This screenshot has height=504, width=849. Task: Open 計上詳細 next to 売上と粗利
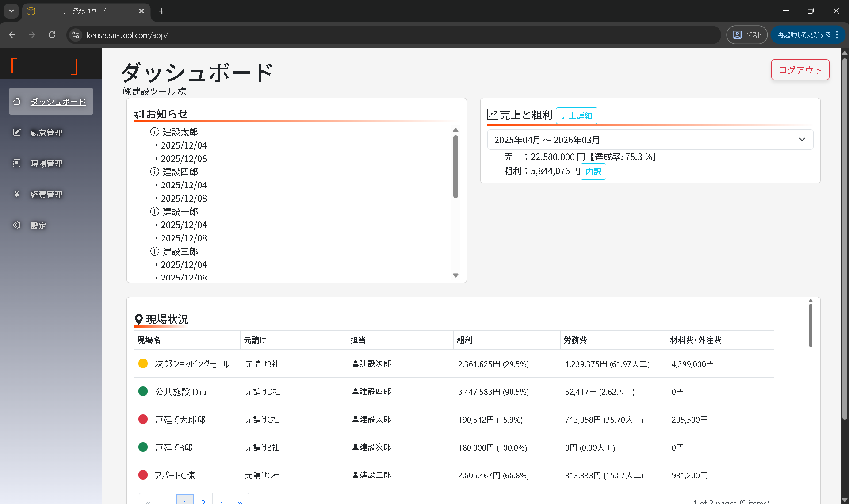[576, 115]
